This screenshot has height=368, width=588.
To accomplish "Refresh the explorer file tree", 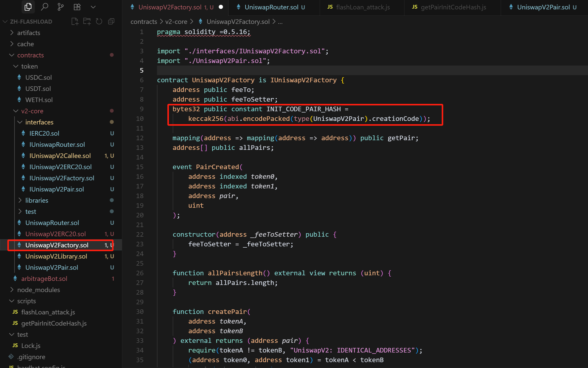I will pyautogui.click(x=99, y=22).
